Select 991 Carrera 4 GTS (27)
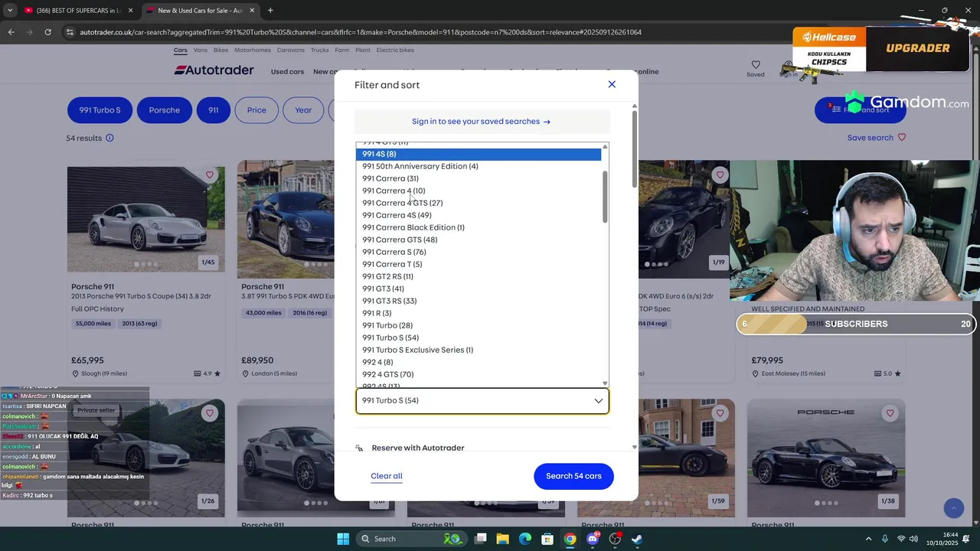980x551 pixels. pyautogui.click(x=479, y=203)
